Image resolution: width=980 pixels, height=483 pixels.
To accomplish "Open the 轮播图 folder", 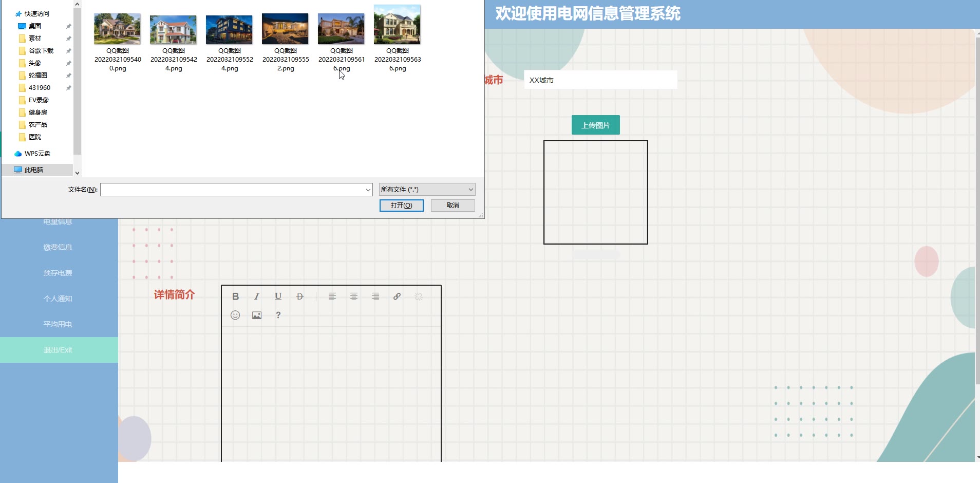I will 38,76.
